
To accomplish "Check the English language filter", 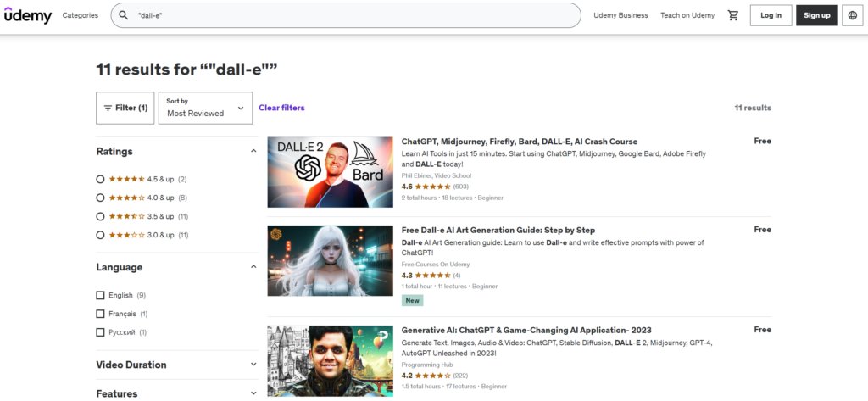I will [x=100, y=295].
